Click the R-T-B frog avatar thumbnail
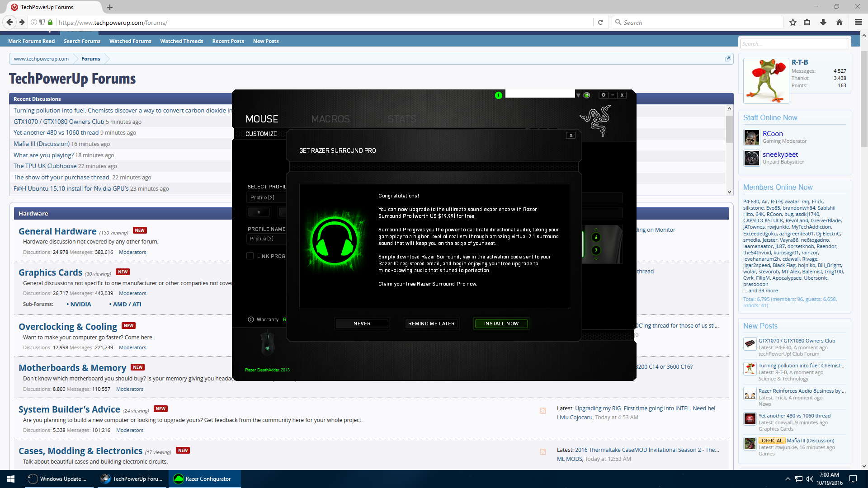The width and height of the screenshot is (868, 488). coord(766,81)
